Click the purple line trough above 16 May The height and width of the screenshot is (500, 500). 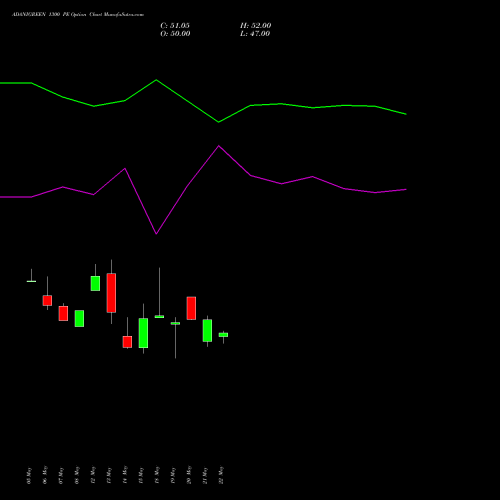click(156, 234)
